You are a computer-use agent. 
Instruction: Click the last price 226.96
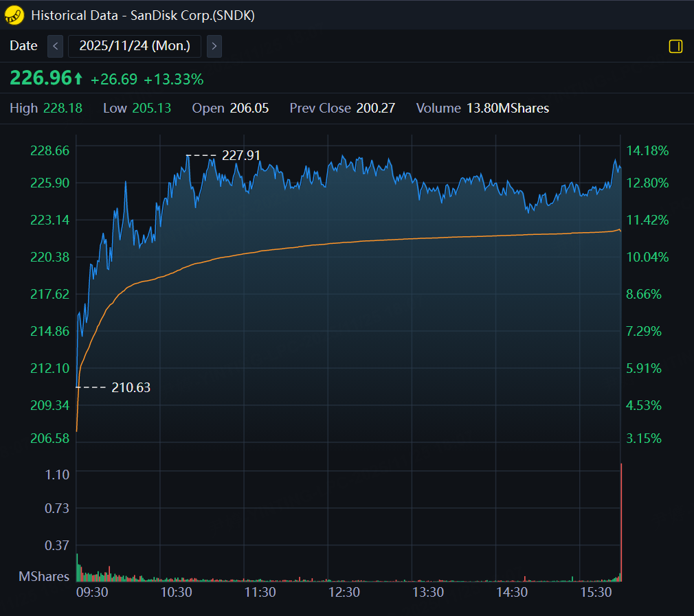(41, 78)
